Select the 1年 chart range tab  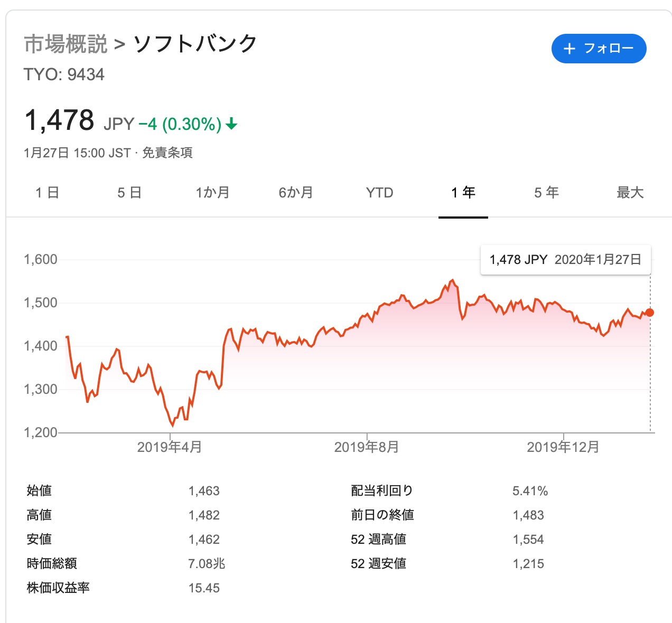tap(463, 193)
